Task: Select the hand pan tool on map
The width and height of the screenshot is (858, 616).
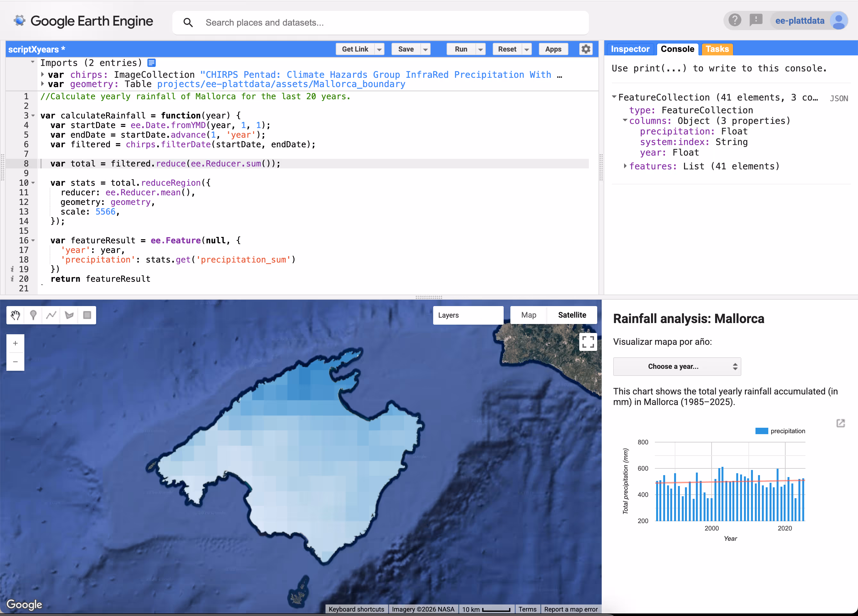Action: pos(15,315)
